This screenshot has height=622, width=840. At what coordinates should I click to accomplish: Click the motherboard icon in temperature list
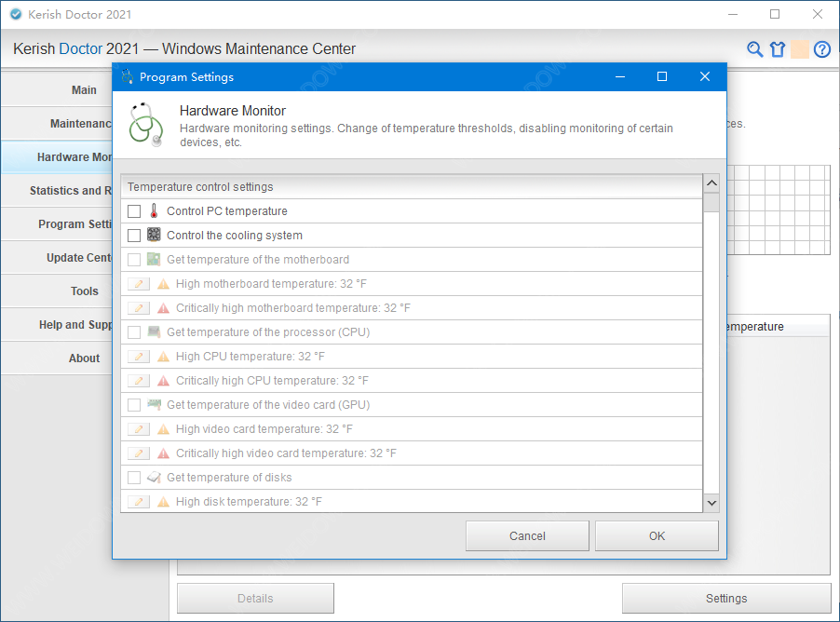click(154, 259)
